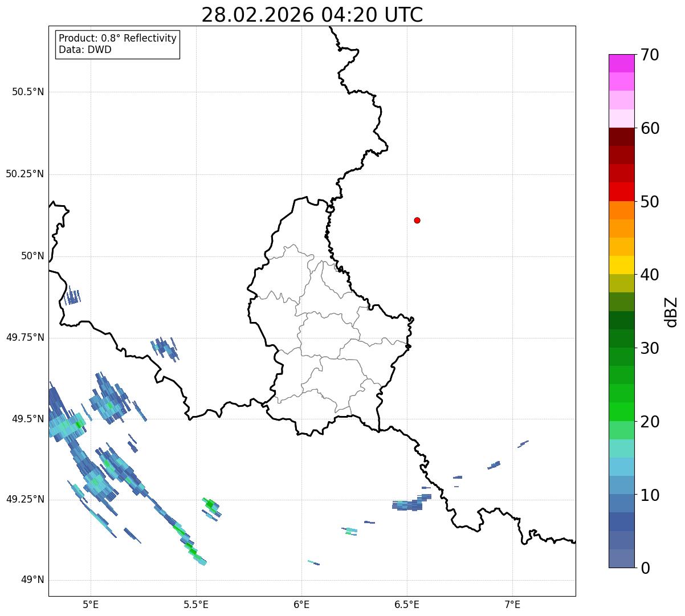
Task: Click the "Data: DWD" text
Action: (85, 50)
